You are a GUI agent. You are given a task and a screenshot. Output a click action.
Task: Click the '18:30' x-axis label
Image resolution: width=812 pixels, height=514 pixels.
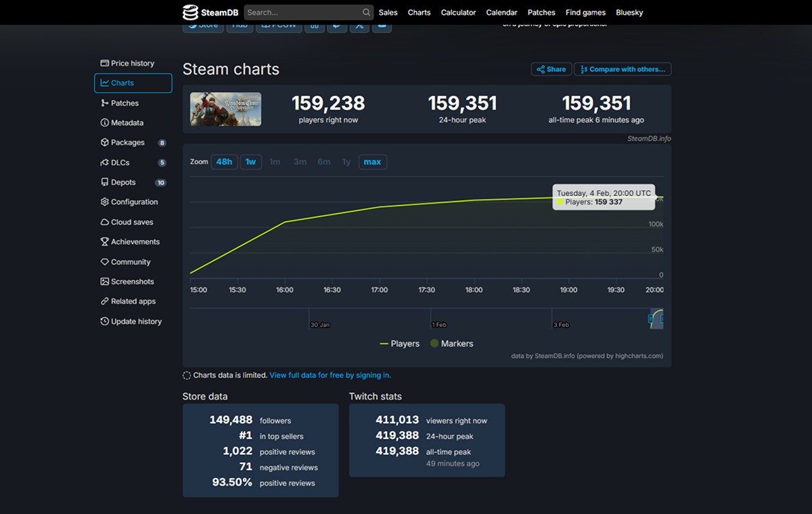point(521,290)
